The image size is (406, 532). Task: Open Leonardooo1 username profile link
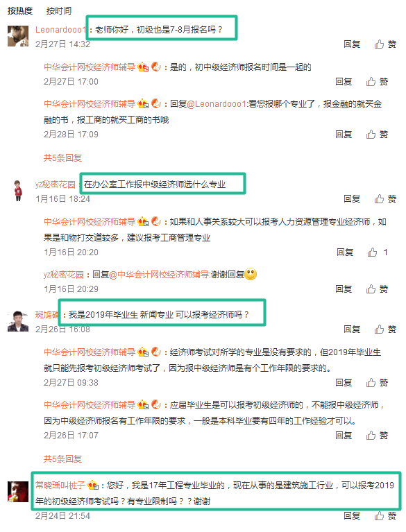click(60, 30)
